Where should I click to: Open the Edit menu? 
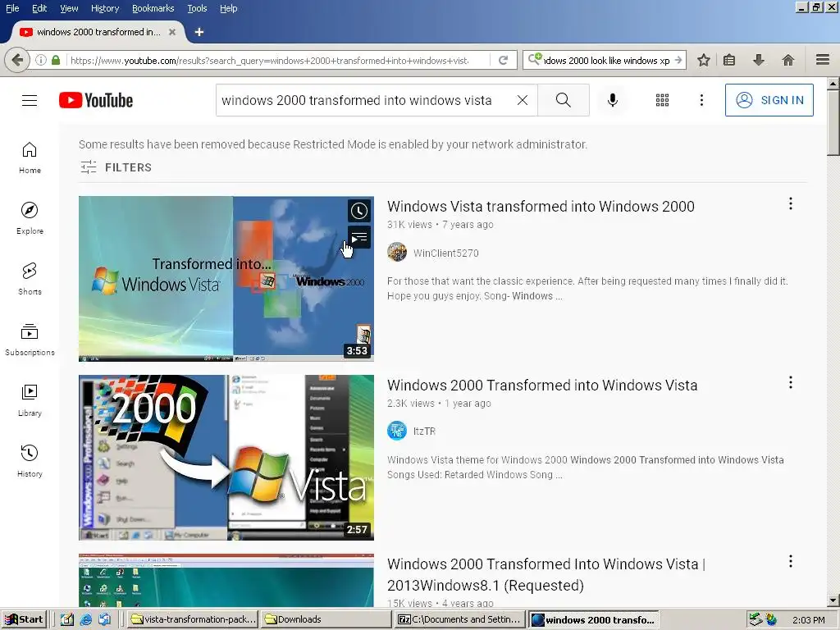(x=39, y=8)
